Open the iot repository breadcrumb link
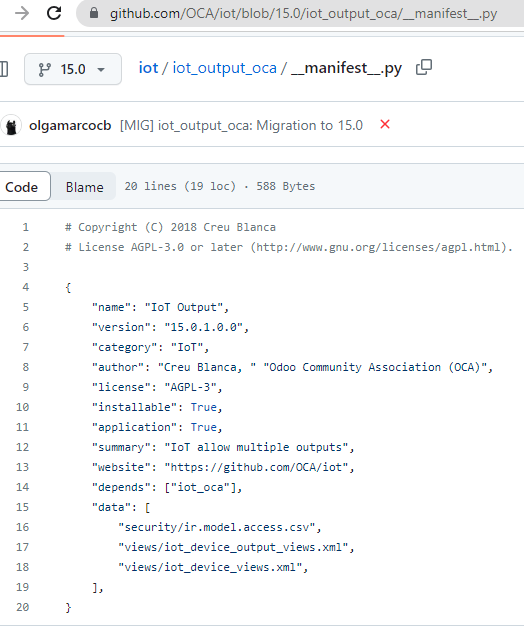Screen dimensions: 524x629 [148, 68]
